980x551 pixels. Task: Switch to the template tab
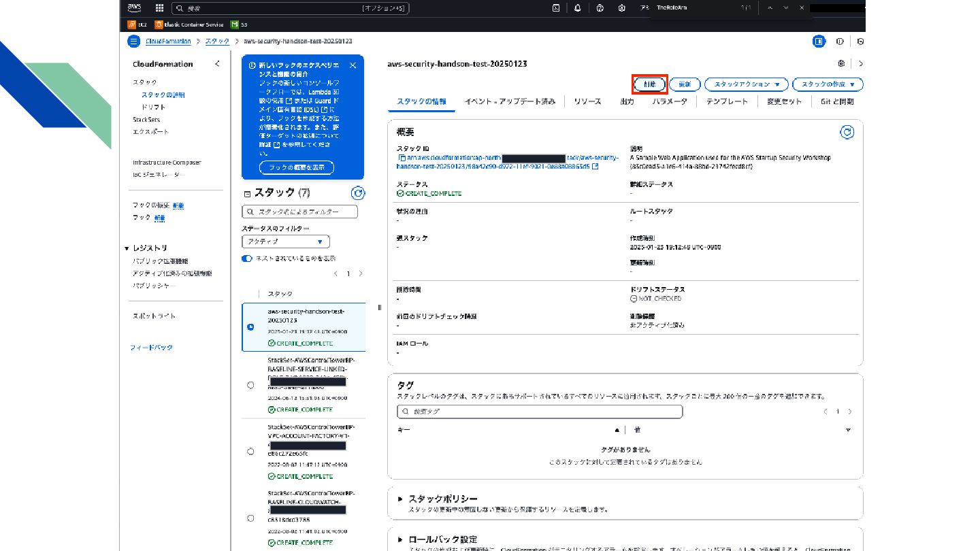click(x=727, y=101)
